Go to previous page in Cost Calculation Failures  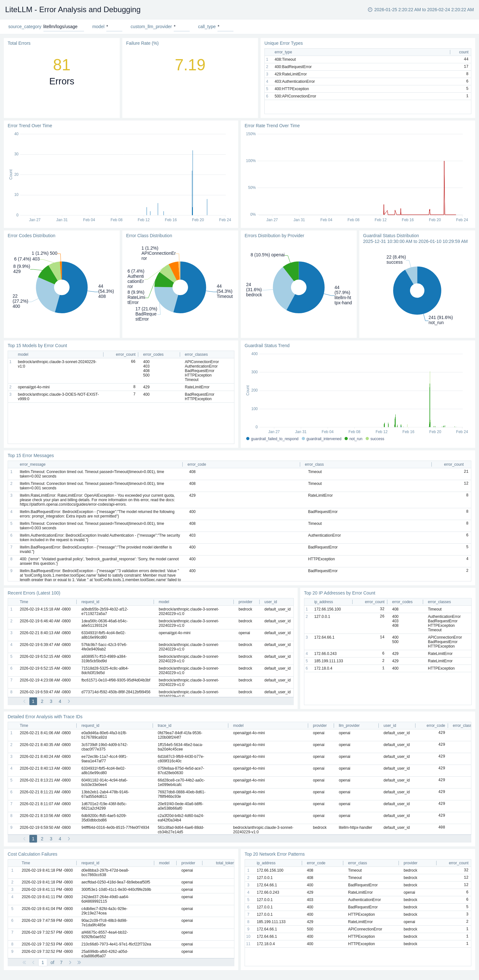click(x=33, y=962)
